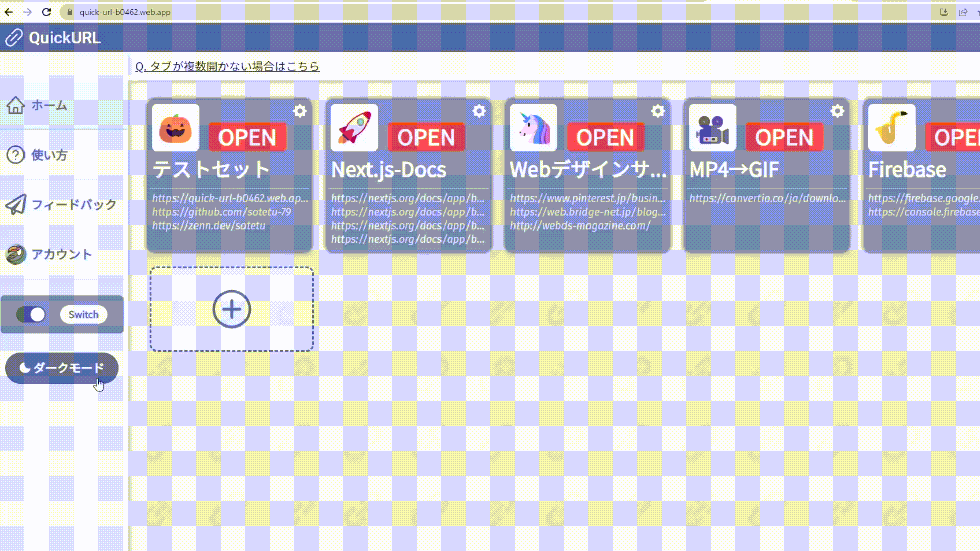The image size is (980, 551).
Task: Click the https://console.firebase URL text
Action: tap(924, 212)
